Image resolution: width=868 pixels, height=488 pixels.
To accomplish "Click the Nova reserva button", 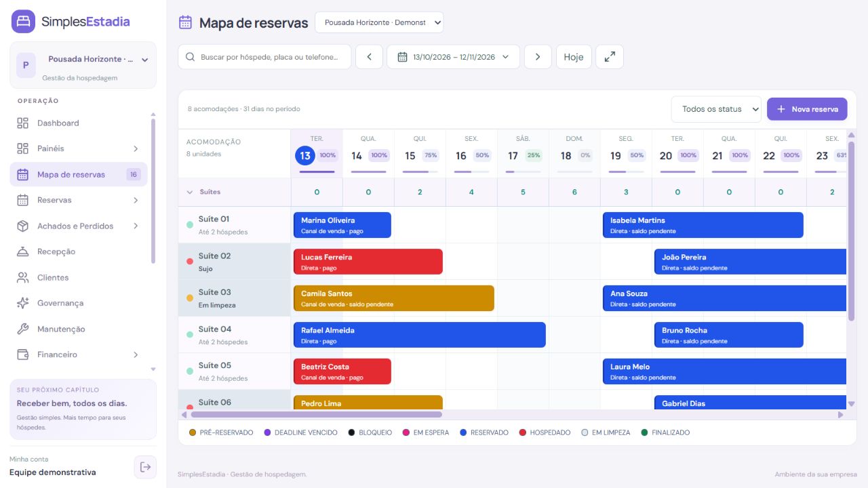I will pyautogui.click(x=807, y=109).
